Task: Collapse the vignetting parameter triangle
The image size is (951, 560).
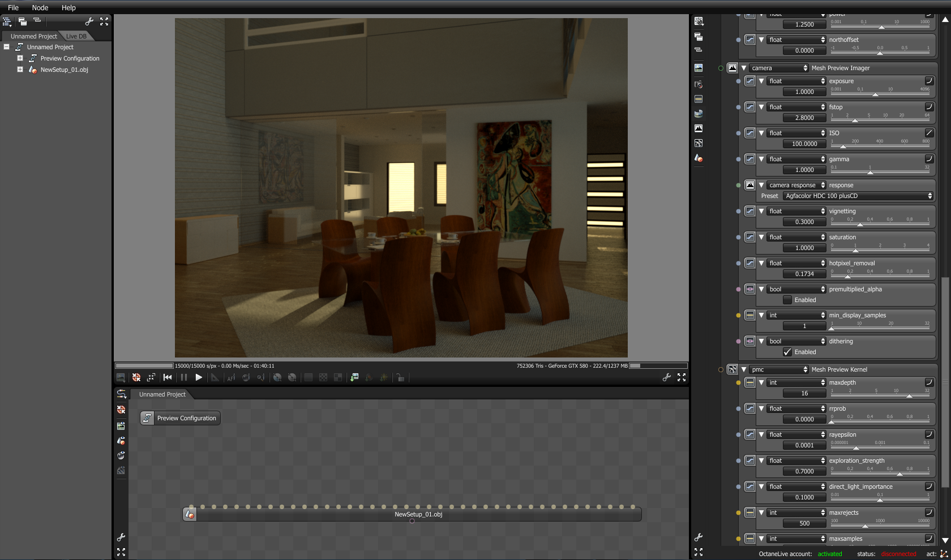Action: [761, 211]
